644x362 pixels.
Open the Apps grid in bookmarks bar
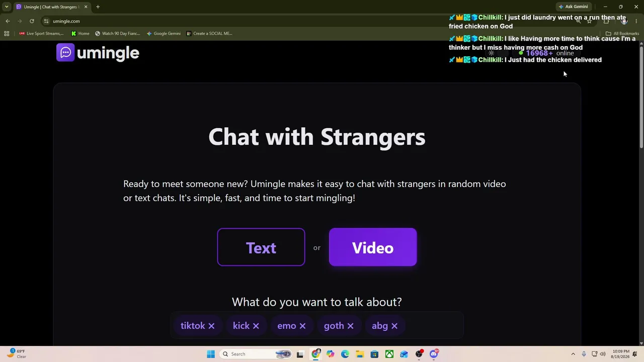[7, 34]
